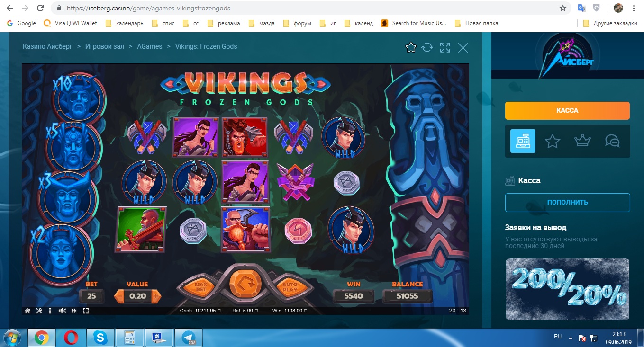644x347 pixels.
Task: Open реклама bookmarks folder
Action: pyautogui.click(x=224, y=23)
